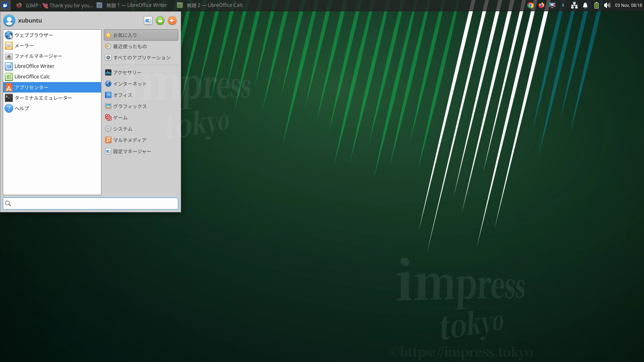Select アクセサリー category

(141, 72)
